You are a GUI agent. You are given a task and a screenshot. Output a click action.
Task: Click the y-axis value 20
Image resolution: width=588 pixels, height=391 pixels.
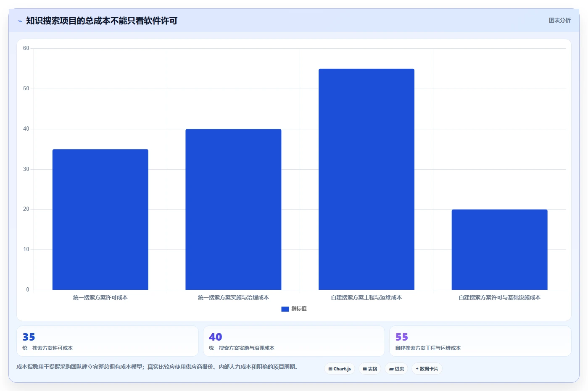coord(26,209)
